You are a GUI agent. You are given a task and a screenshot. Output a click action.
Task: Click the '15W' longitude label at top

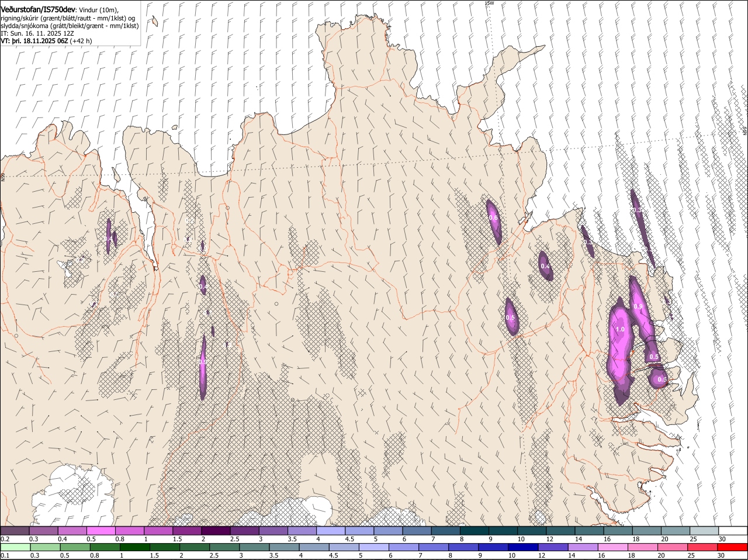coord(489,3)
